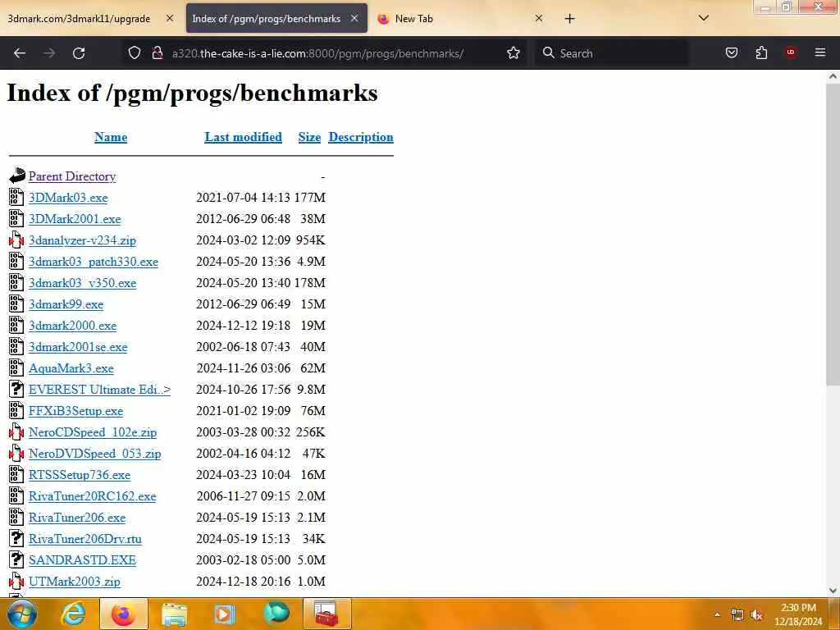This screenshot has width=840, height=630.
Task: Click the red toolbox taskbar icon
Action: [326, 614]
